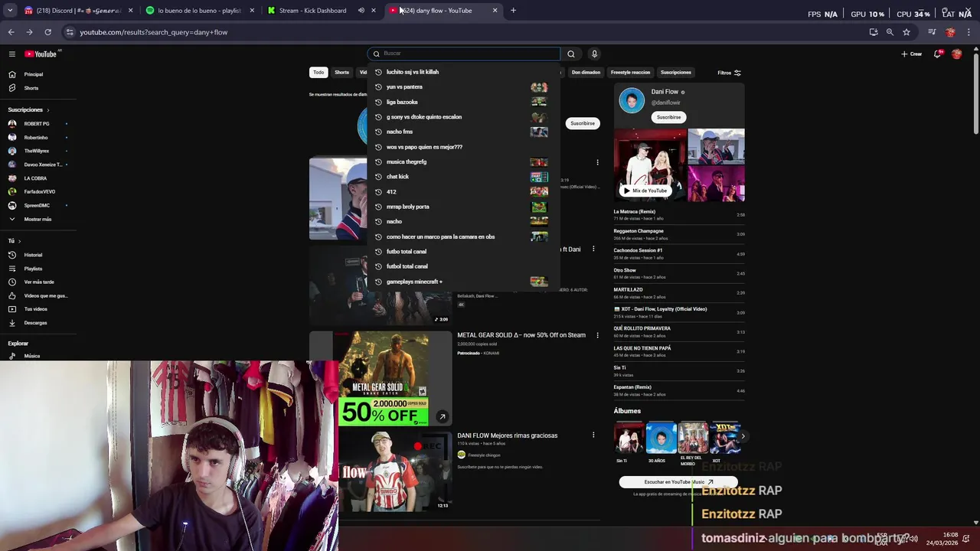The image size is (980, 551).
Task: Subscribe to Dani Flow in the side card
Action: click(x=668, y=117)
